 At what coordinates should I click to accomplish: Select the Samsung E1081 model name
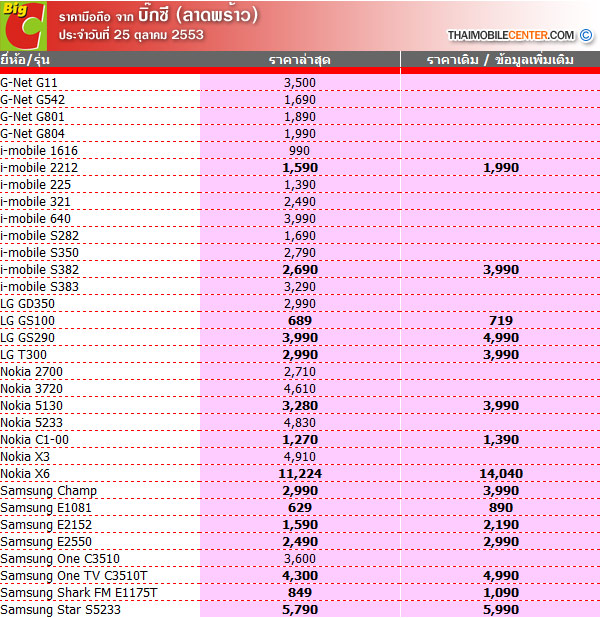click(x=46, y=508)
